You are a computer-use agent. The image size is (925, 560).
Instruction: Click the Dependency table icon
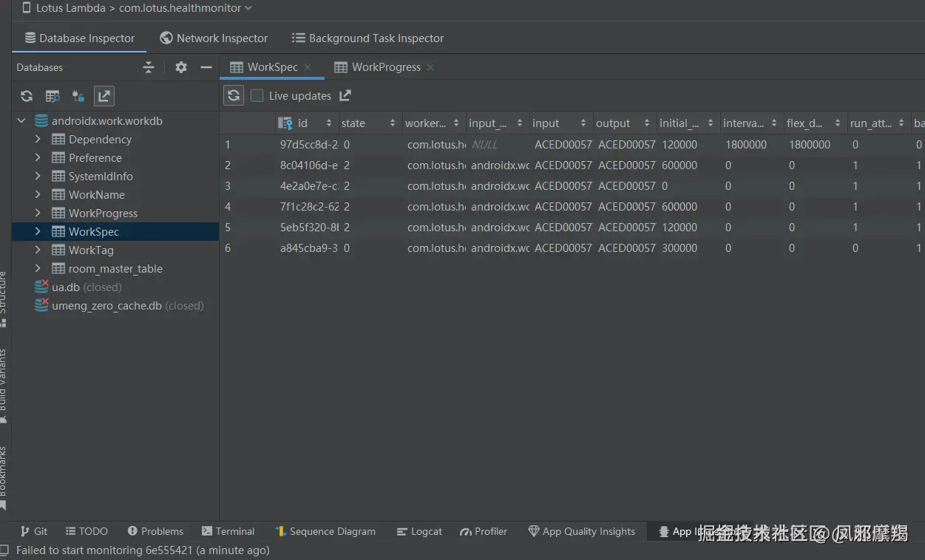(x=58, y=140)
